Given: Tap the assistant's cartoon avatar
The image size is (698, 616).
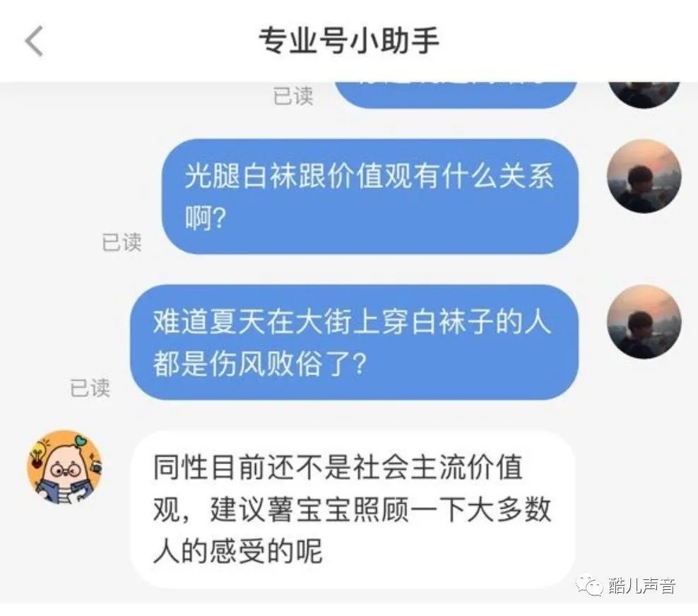Looking at the screenshot, I should coord(64,467).
